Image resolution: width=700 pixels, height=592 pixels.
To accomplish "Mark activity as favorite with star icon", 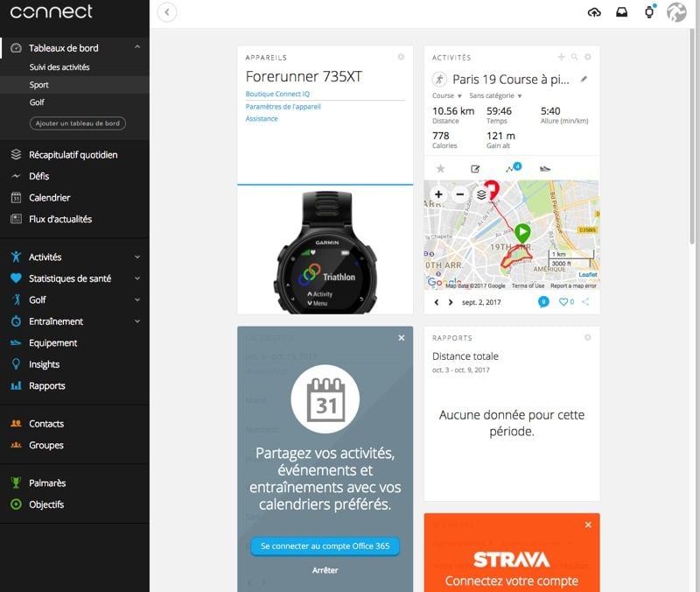I will coord(441,168).
